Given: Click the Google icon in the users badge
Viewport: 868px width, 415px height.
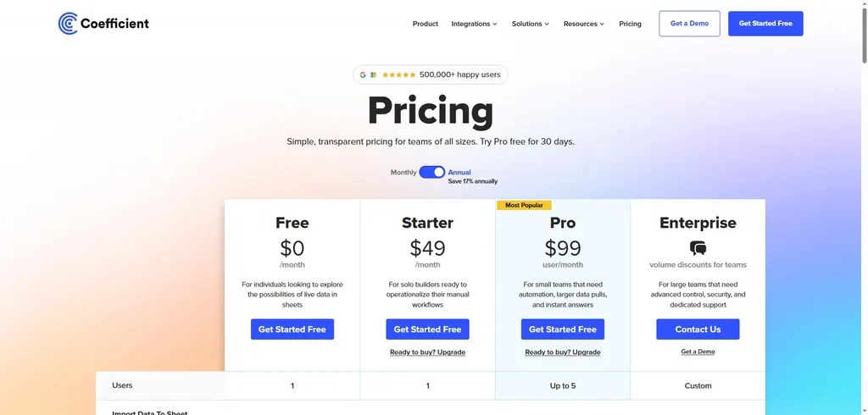Looking at the screenshot, I should [363, 75].
